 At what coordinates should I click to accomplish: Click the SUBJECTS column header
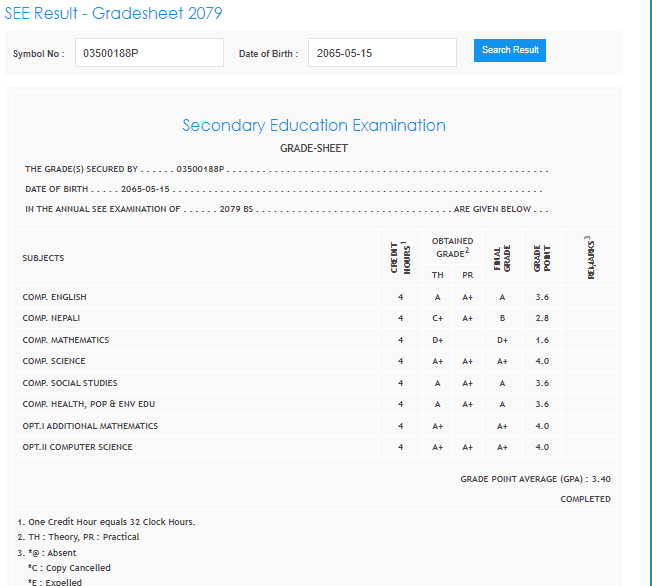click(43, 258)
